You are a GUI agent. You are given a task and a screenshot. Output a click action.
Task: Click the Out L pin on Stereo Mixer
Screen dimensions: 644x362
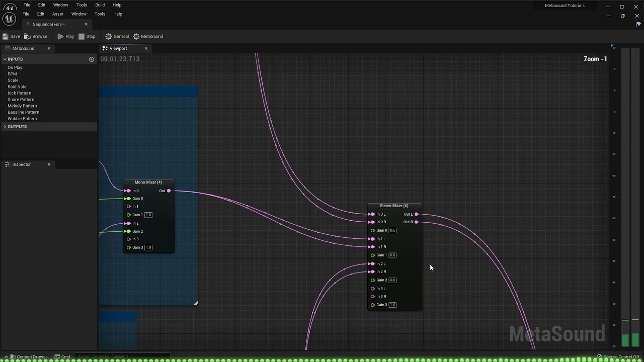pos(416,214)
